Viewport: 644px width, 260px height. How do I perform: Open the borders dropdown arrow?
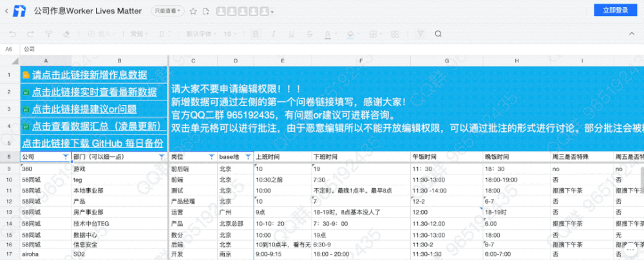coord(381,34)
